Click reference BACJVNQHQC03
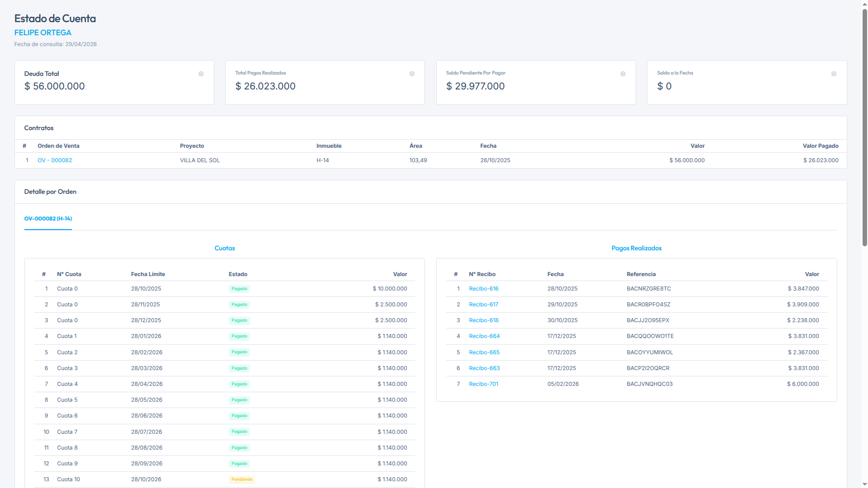The width and height of the screenshot is (868, 488). [x=650, y=384]
